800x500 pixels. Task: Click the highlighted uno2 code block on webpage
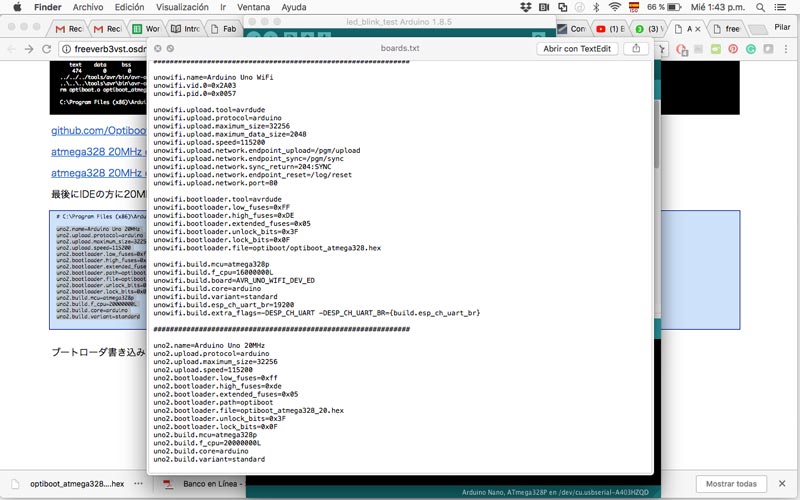(98, 269)
